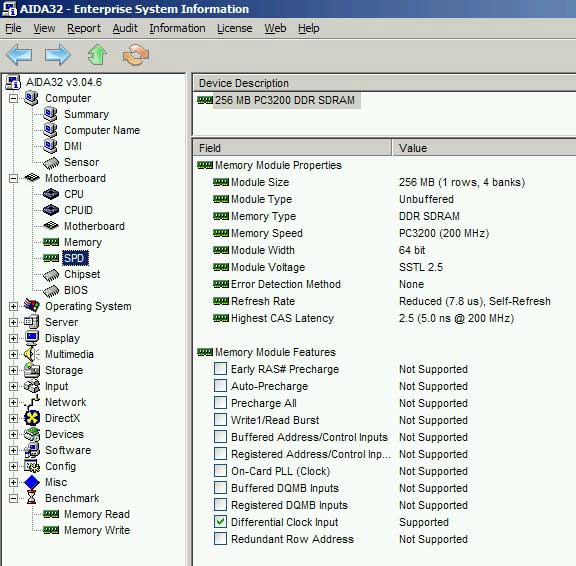Toggle the Precharge All checkbox
Screen dimensions: 576x566
220,403
